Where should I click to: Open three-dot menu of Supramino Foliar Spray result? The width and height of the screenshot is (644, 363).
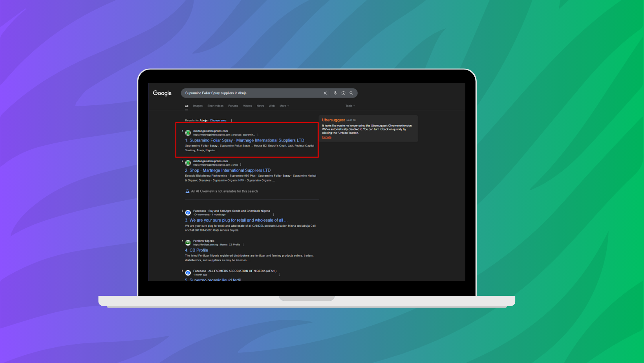click(258, 135)
